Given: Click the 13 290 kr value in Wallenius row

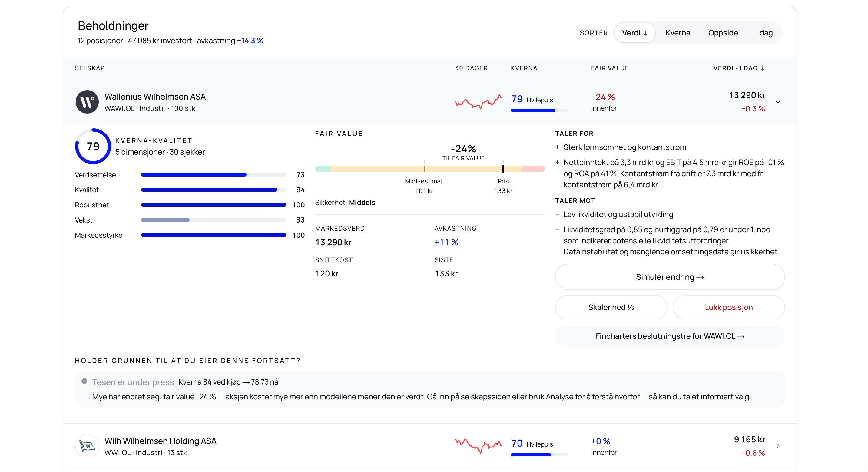Looking at the screenshot, I should [747, 95].
